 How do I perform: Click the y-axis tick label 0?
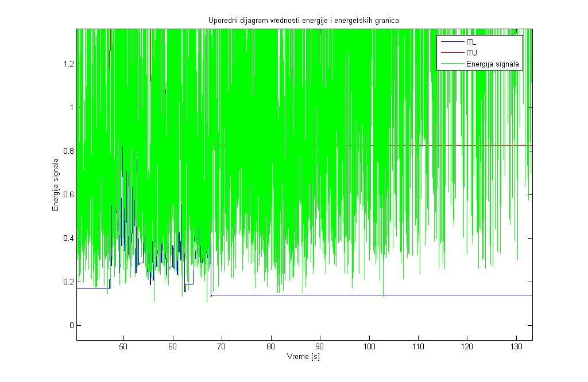click(x=72, y=325)
